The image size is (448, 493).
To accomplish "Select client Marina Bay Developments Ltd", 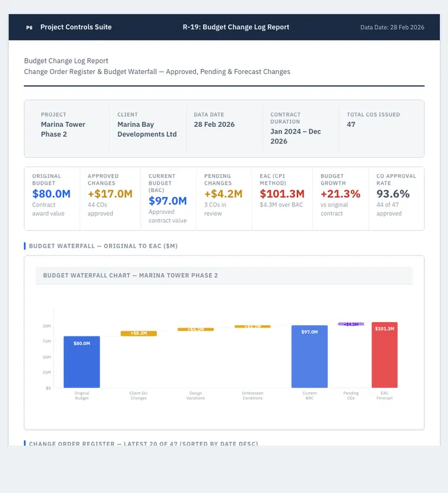I will tap(147, 129).
